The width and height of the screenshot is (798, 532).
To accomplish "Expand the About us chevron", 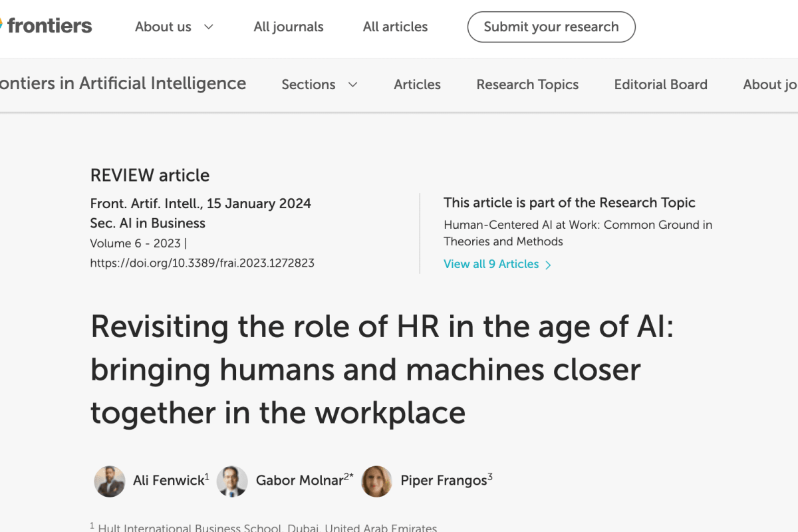I will 209,27.
